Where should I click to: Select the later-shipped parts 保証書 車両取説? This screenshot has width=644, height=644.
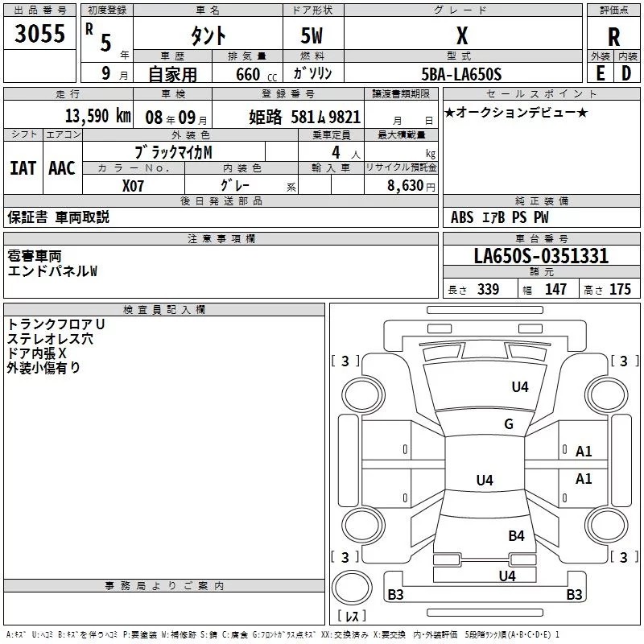click(x=58, y=217)
